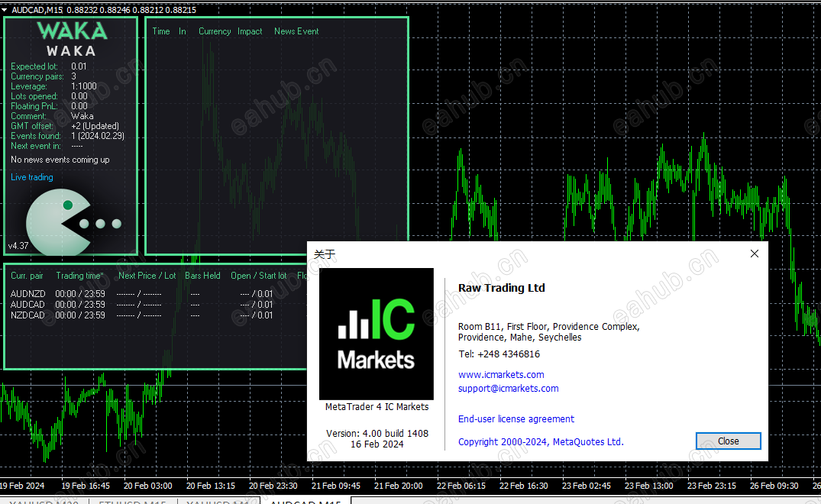Screen dimensions: 821x504
Task: Click the Trading time* column header
Action: click(x=79, y=276)
